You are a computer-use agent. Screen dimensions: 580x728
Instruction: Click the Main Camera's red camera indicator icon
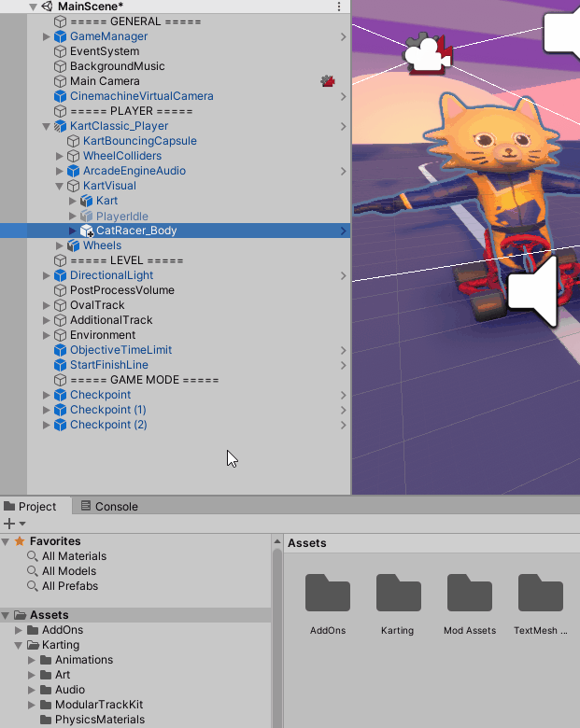(x=328, y=81)
